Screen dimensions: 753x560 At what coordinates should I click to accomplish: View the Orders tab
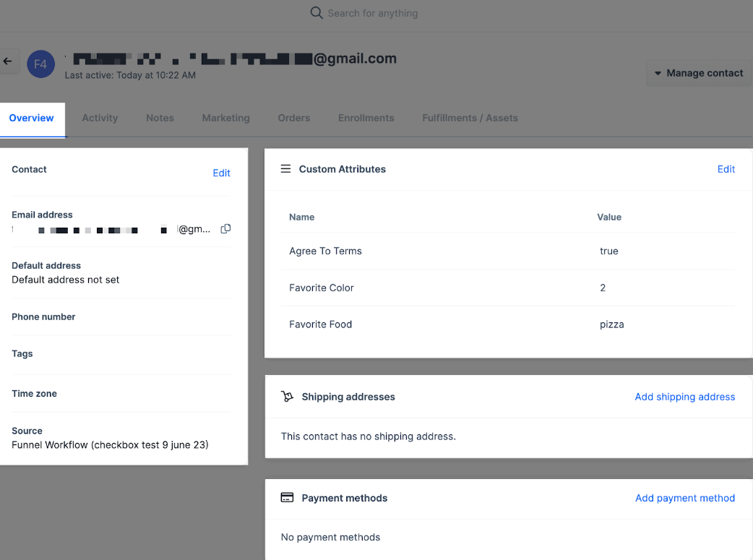(x=294, y=119)
